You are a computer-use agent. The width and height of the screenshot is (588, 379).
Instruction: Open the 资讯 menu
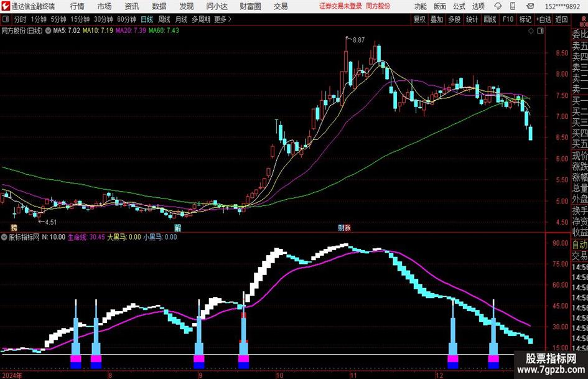[x=132, y=6]
